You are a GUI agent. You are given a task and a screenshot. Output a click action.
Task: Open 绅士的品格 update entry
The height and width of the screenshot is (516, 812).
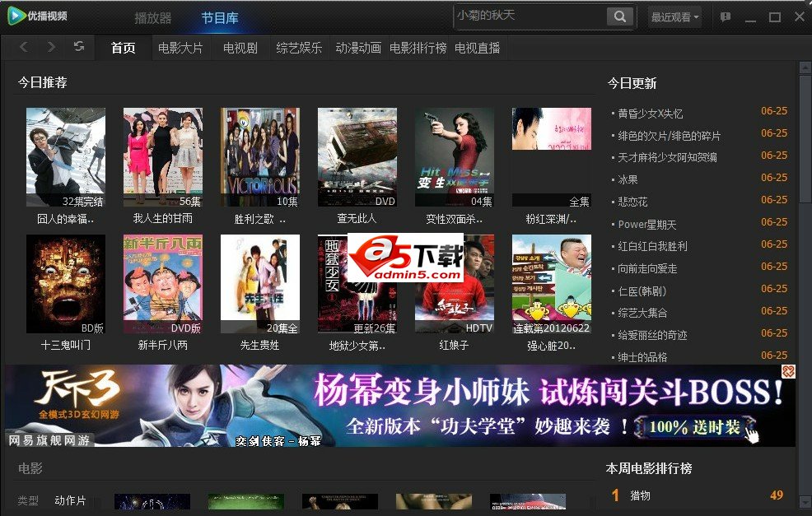pyautogui.click(x=642, y=357)
